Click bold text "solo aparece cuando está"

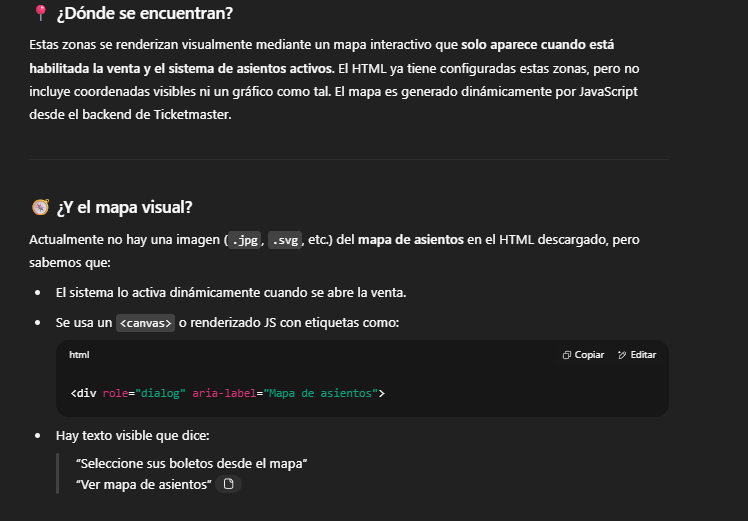(x=538, y=45)
